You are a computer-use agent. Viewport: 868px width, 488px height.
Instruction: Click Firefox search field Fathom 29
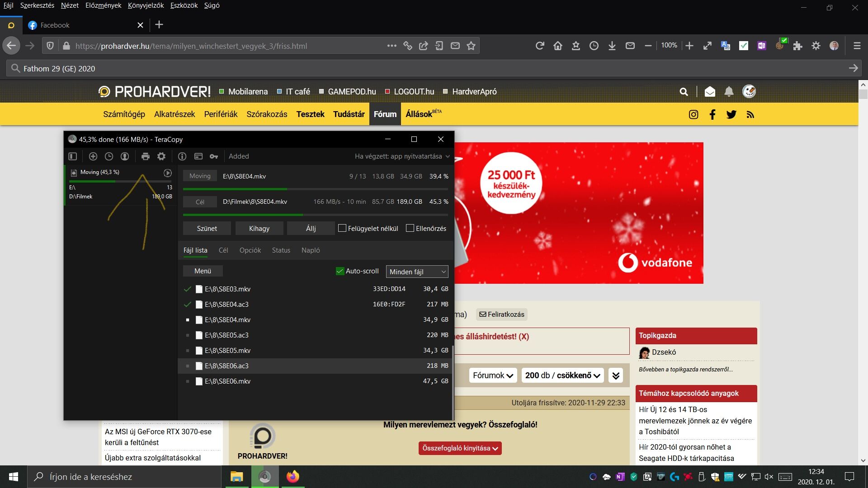pyautogui.click(x=433, y=68)
